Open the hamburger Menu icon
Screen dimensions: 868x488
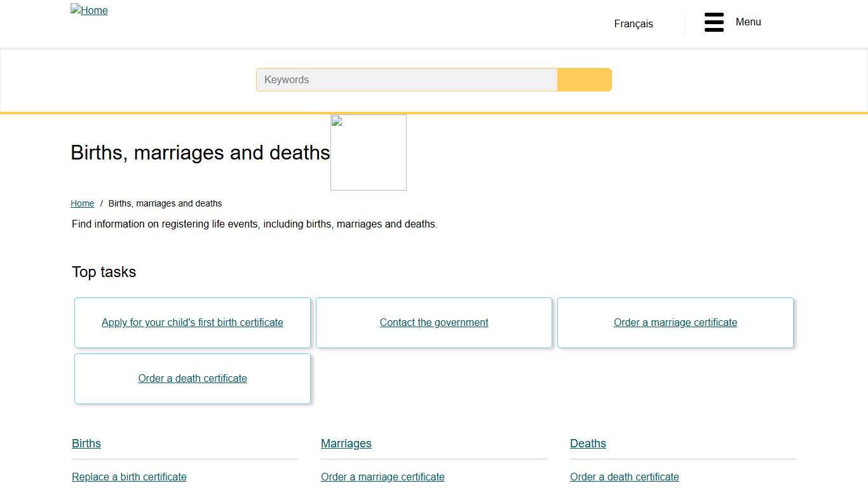[714, 22]
